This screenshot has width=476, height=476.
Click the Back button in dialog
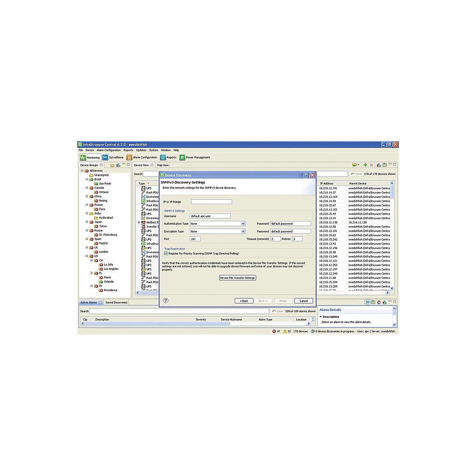pyautogui.click(x=244, y=301)
